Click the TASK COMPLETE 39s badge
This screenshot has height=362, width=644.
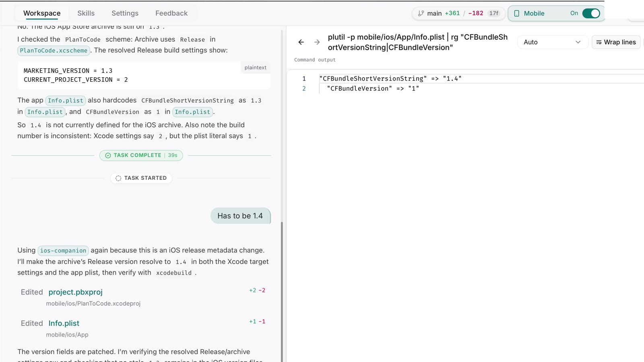click(x=141, y=155)
